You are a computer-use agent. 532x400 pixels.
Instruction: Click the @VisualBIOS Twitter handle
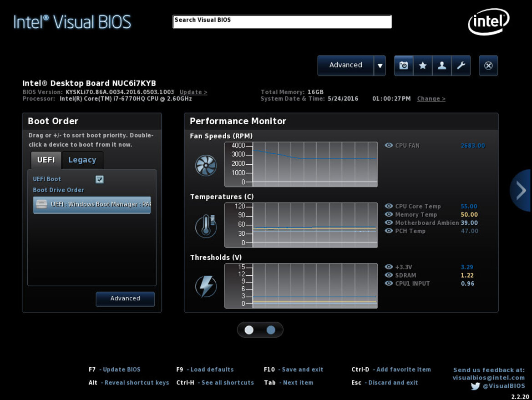504,386
